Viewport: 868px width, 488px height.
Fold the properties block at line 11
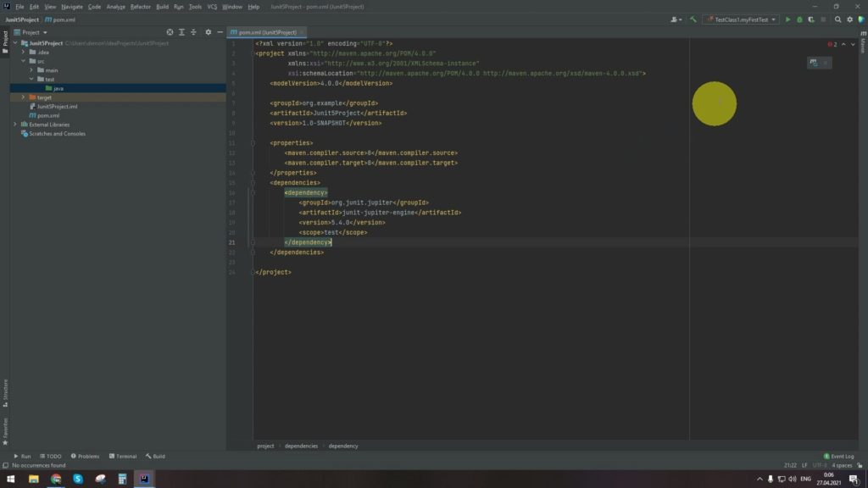253,142
